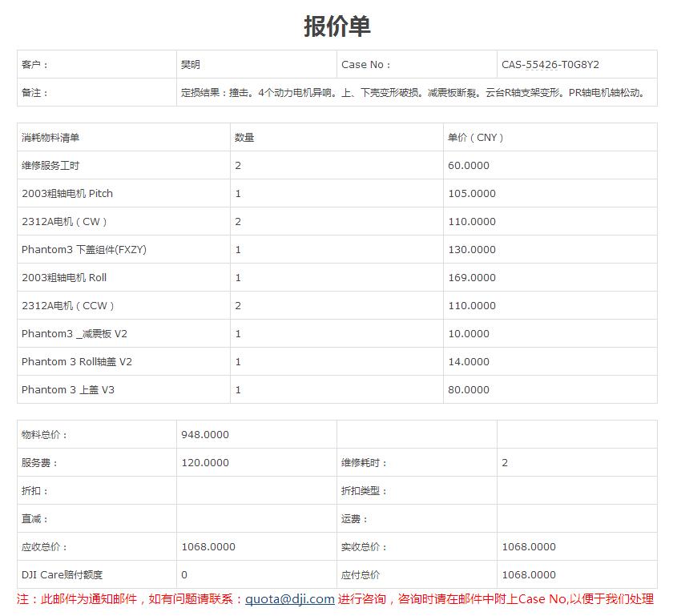Click the 单价（CNY） column header
Viewport: 673px width, 616px height.
coord(475,137)
